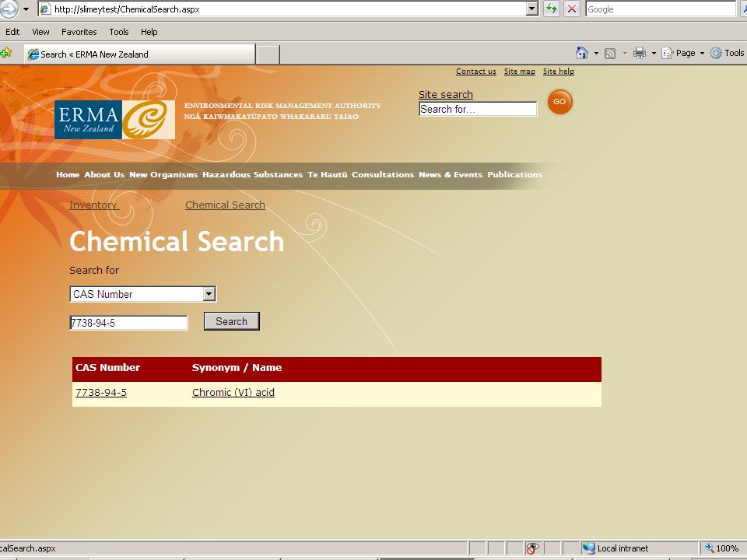The width and height of the screenshot is (747, 560).
Task: Open Hazardous Substances navigation item
Action: [252, 174]
